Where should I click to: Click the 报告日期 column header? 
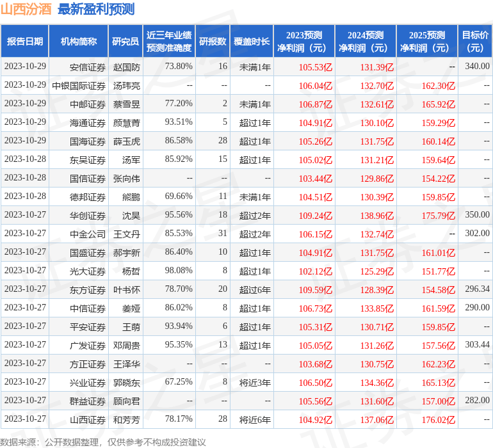[x=24, y=41]
